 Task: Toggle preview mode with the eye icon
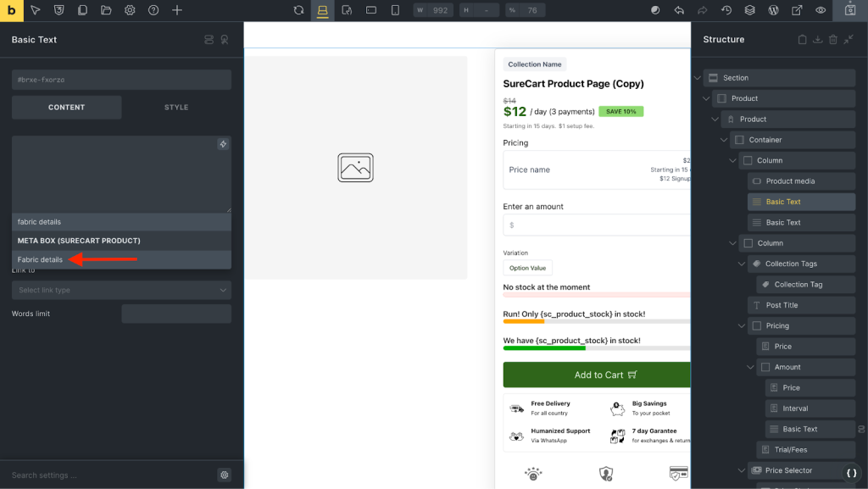pos(821,10)
